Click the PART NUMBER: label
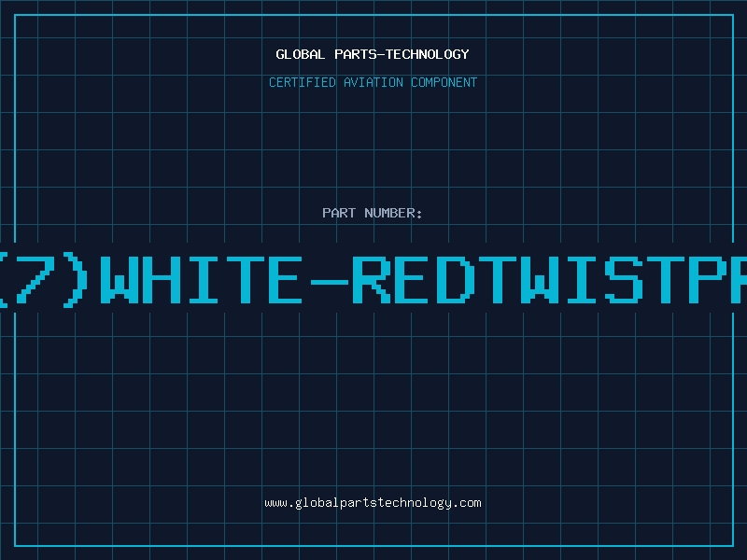747x560 pixels. [x=373, y=213]
